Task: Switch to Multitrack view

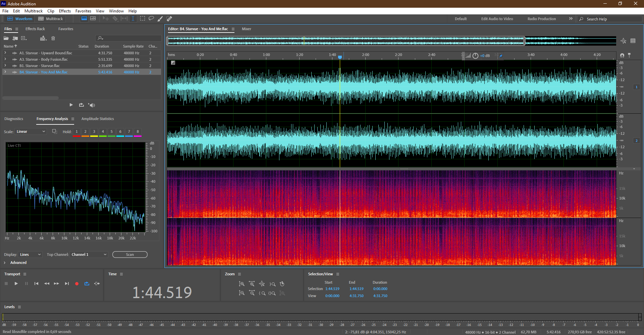Action: coord(51,19)
